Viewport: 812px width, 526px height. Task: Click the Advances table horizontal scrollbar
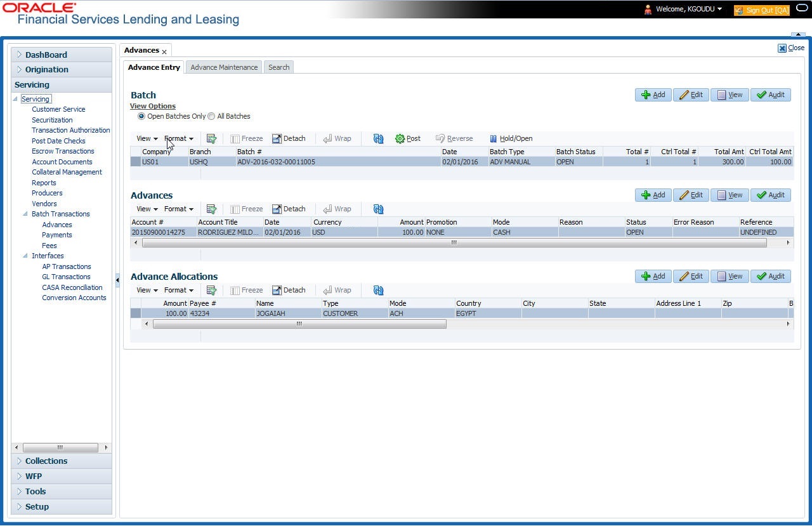click(454, 242)
